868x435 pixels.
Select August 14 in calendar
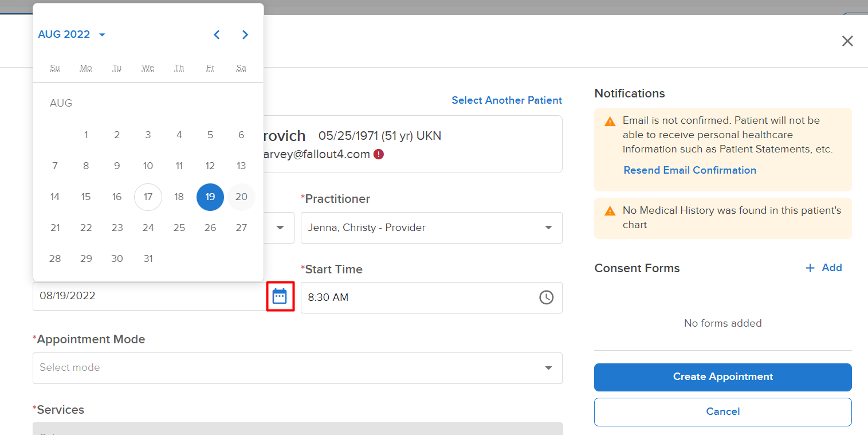tap(55, 197)
